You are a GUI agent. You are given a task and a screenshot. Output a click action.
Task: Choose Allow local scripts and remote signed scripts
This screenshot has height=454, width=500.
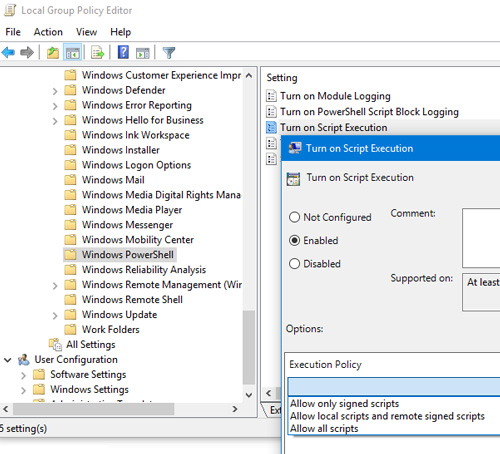coord(387,416)
